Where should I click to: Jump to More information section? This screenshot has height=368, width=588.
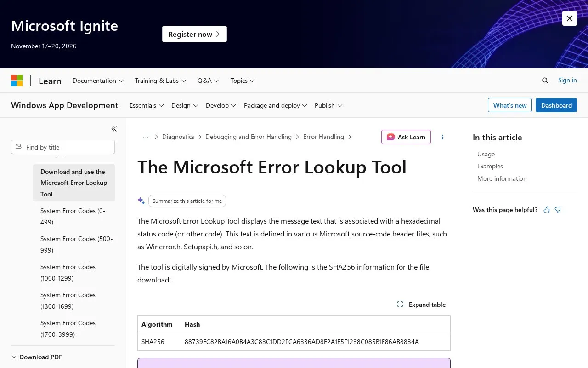click(502, 178)
